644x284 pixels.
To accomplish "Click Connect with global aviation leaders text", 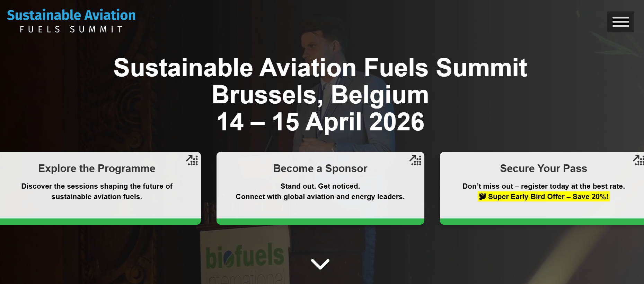I will (320, 196).
